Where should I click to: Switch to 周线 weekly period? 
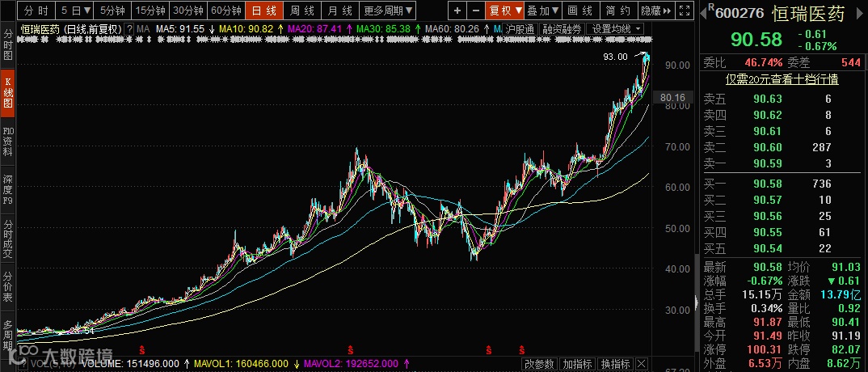302,10
